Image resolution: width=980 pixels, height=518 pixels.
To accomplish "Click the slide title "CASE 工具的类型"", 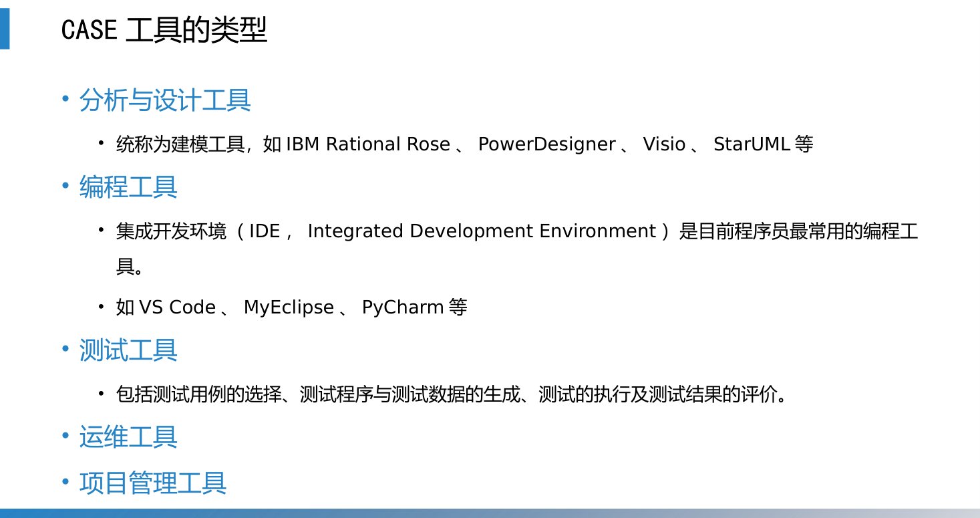I will point(164,30).
